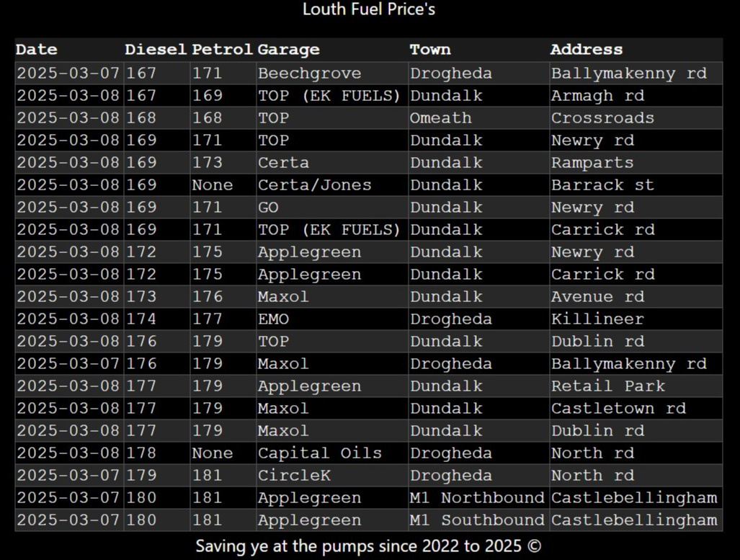Image resolution: width=740 pixels, height=560 pixels.
Task: Select the CircleK garage cell
Action: pos(332,476)
